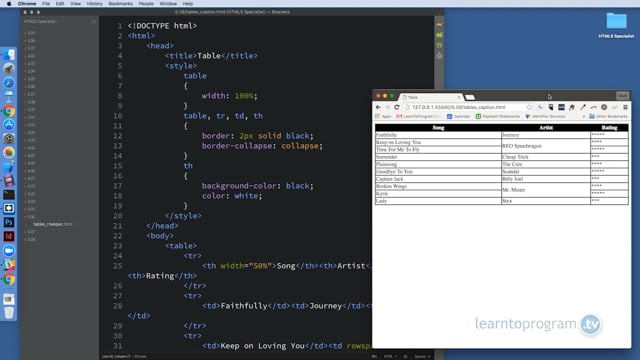The width and height of the screenshot is (640, 360).
Task: Click the Chrome address bar URL
Action: (x=458, y=107)
